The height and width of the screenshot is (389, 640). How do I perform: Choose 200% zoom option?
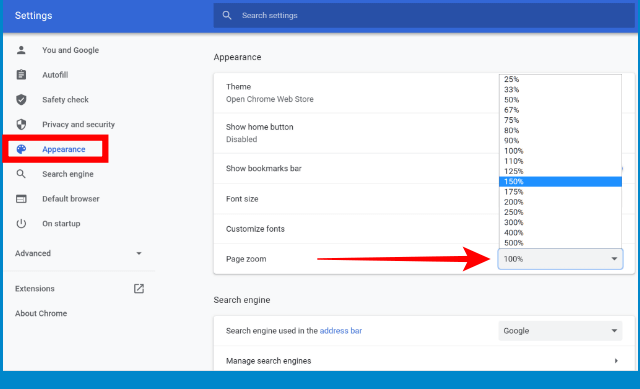(x=560, y=202)
